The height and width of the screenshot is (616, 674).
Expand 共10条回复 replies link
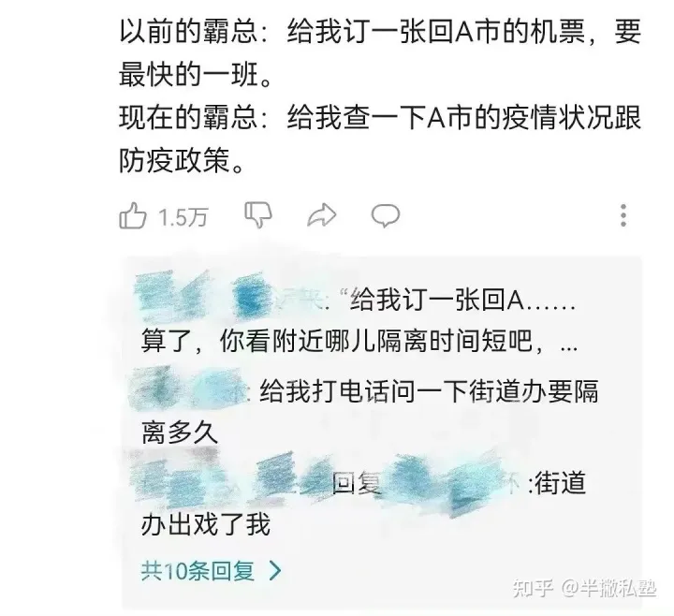198,571
